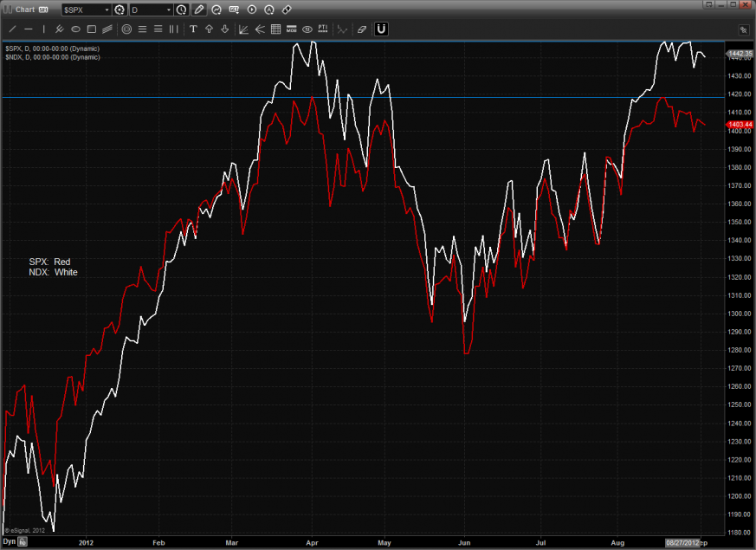Select the text annotation tool
The width and height of the screenshot is (756, 550).
[193, 29]
